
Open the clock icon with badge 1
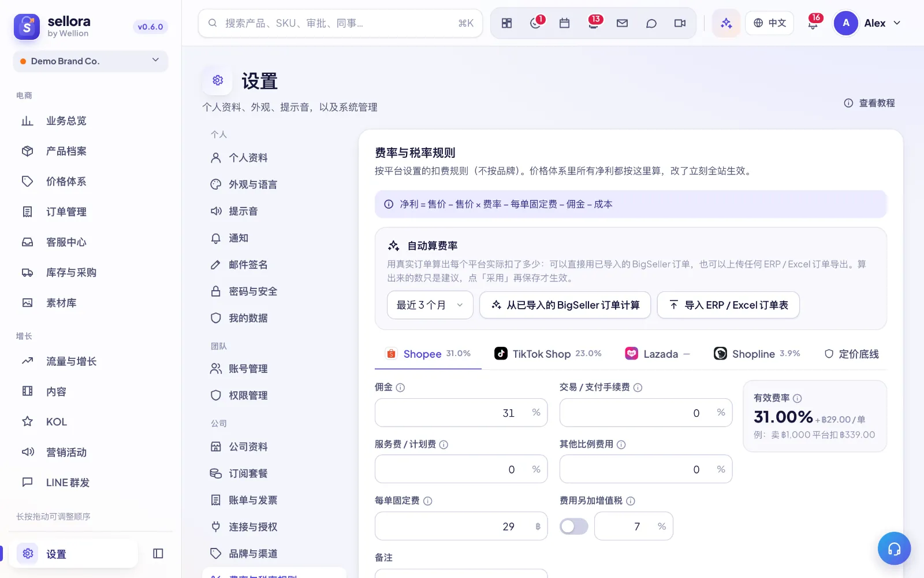536,23
